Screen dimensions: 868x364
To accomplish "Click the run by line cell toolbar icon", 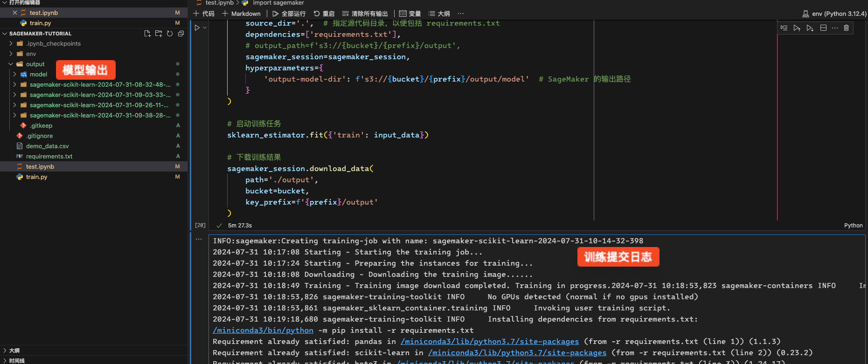I will (x=784, y=28).
